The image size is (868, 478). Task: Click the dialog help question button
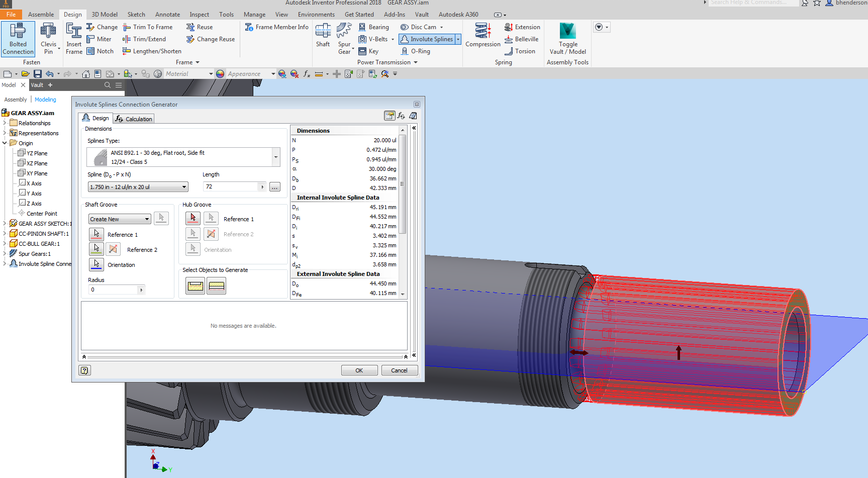[x=84, y=370]
